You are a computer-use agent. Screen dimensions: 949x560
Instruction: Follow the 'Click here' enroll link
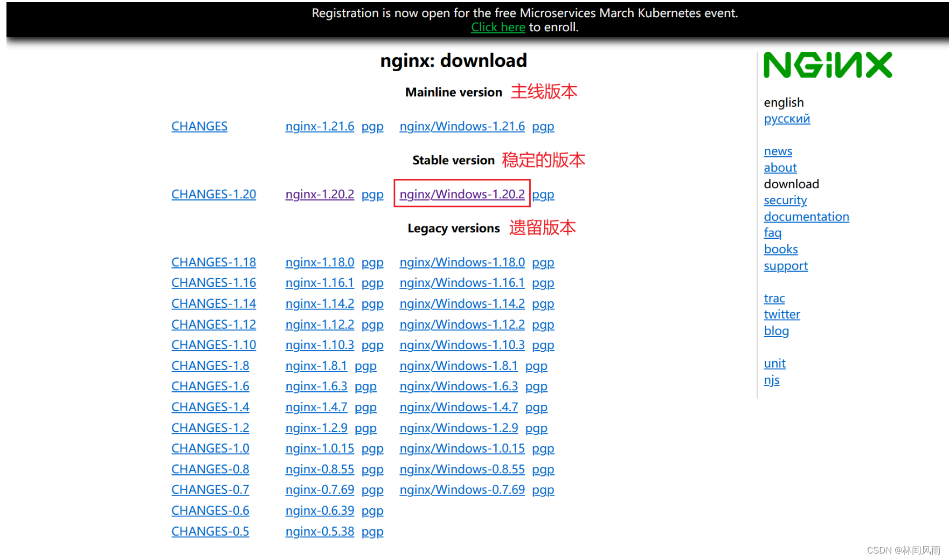click(x=498, y=27)
